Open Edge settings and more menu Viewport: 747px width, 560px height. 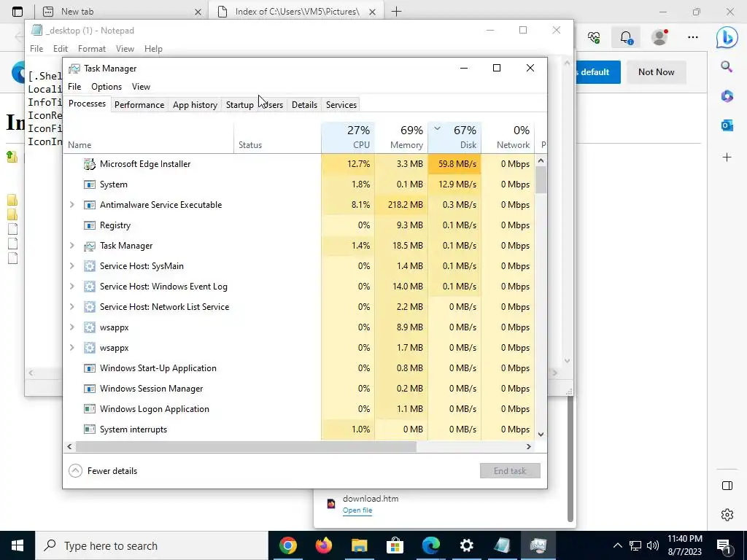tap(693, 37)
